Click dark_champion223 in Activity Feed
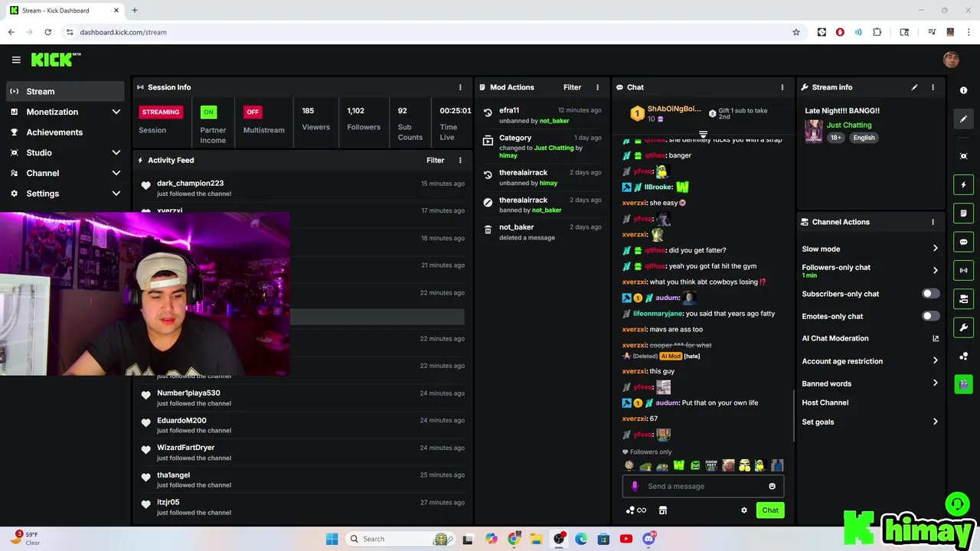 190,184
